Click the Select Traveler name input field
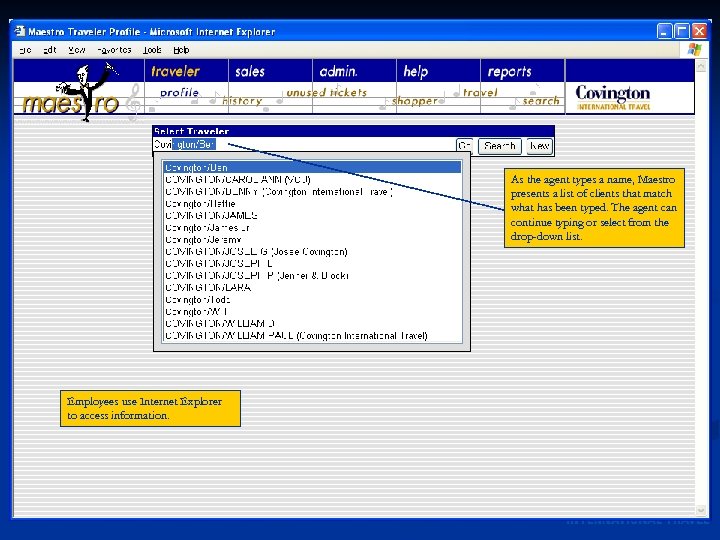The height and width of the screenshot is (540, 720). (x=303, y=145)
